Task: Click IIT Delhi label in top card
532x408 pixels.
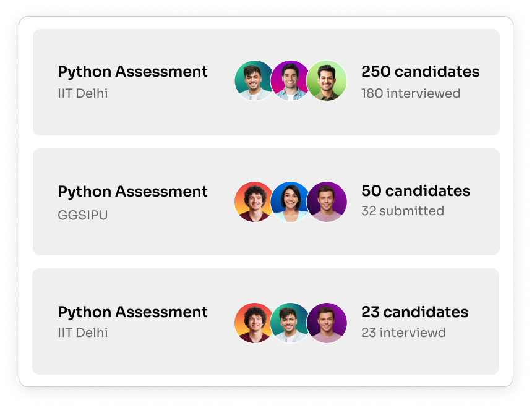Action: point(83,93)
